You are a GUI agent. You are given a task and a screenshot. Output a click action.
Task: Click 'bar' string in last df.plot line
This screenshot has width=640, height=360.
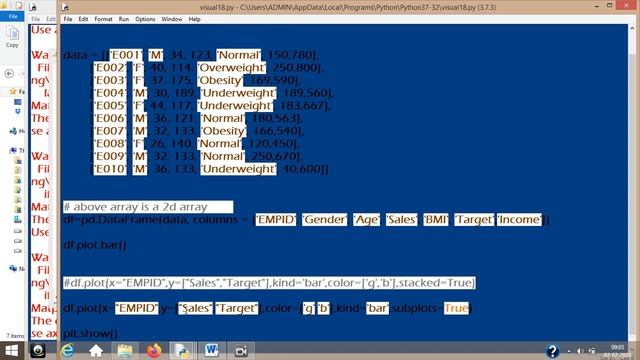[x=377, y=308]
